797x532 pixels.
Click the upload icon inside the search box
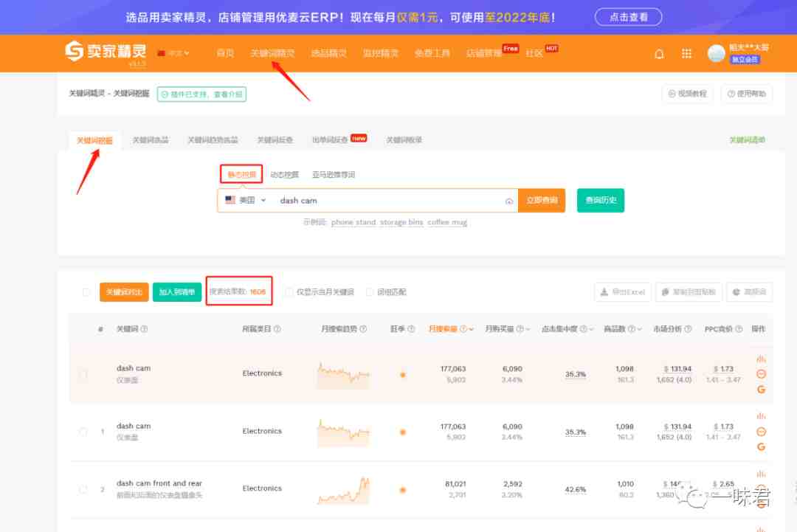pos(508,201)
